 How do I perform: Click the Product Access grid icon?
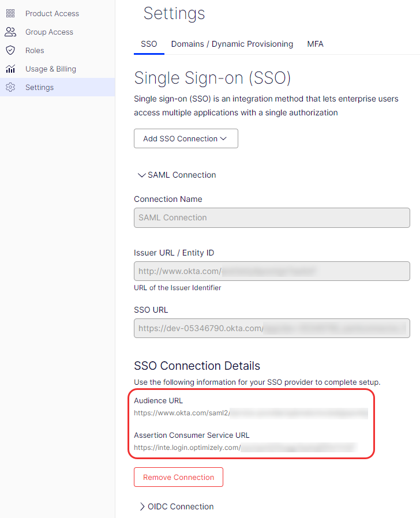(x=10, y=13)
